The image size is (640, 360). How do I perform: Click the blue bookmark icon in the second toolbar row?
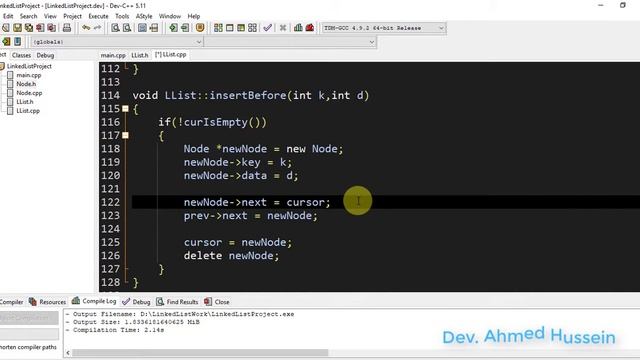(x=18, y=42)
